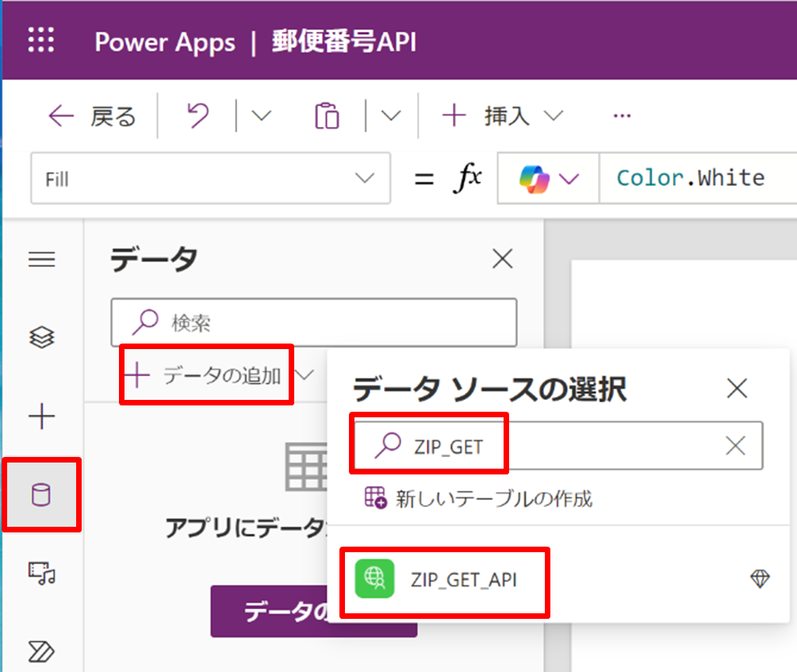Open the Power Automate sidebar icon
This screenshot has height=672, width=797.
point(42,651)
